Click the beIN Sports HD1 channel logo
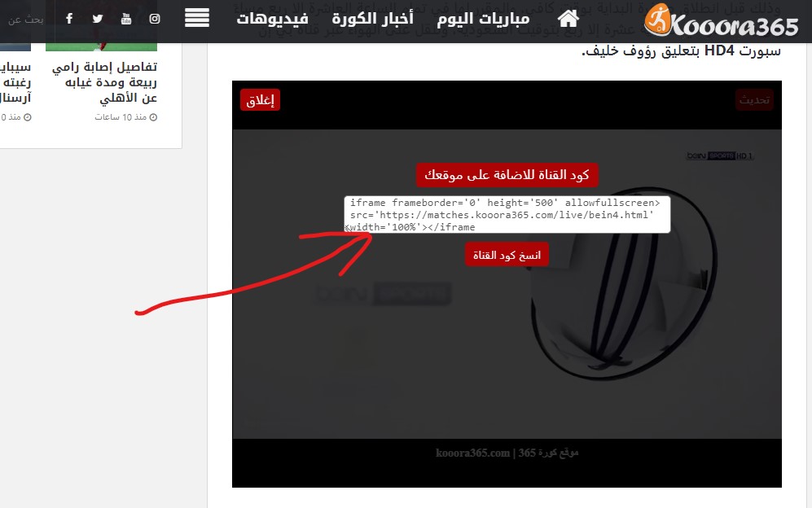The width and height of the screenshot is (812, 508). 720,155
